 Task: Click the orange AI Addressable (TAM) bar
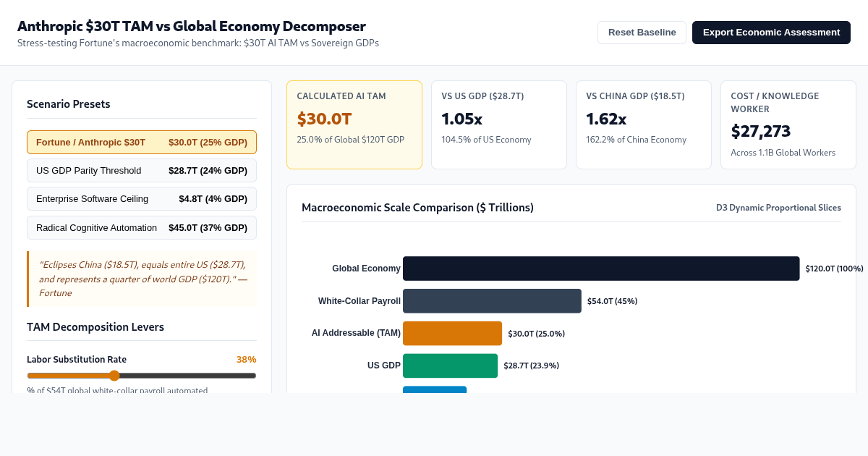coord(452,334)
